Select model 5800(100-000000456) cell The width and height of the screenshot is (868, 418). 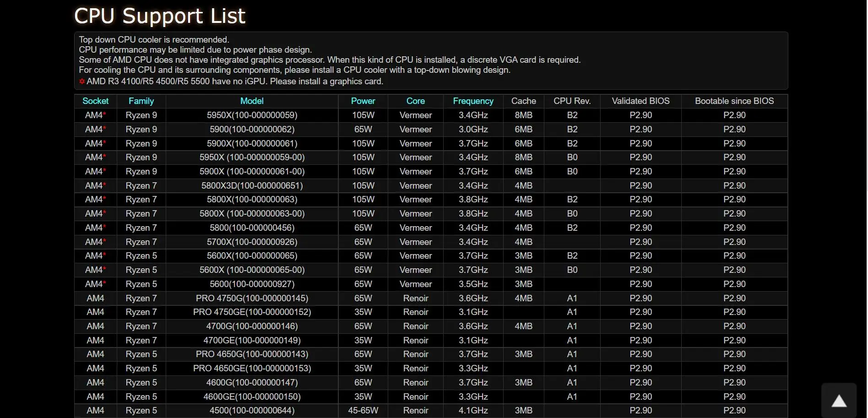(252, 228)
